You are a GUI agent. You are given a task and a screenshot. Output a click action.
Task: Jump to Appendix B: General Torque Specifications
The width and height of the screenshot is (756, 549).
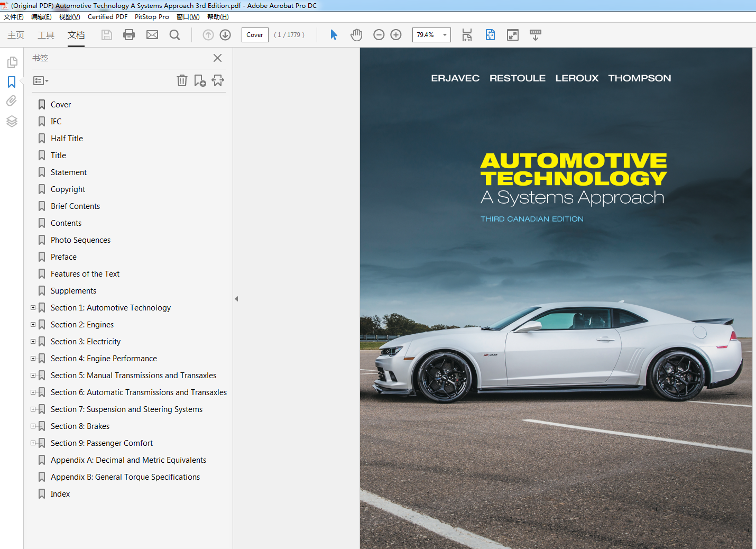pos(125,477)
